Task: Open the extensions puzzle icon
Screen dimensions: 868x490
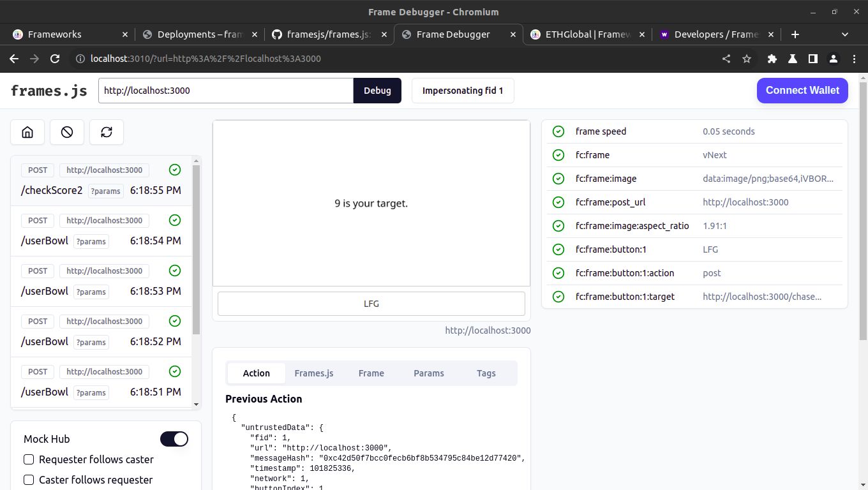Action: pos(772,59)
